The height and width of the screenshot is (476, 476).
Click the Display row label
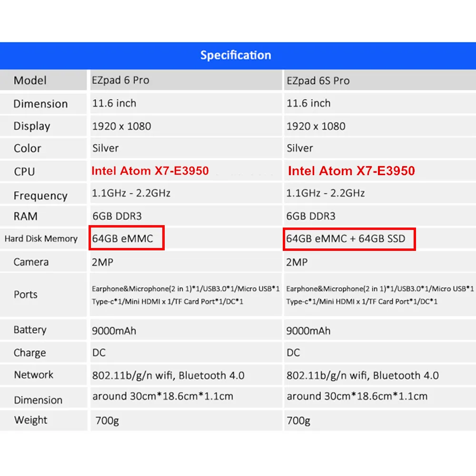32,126
